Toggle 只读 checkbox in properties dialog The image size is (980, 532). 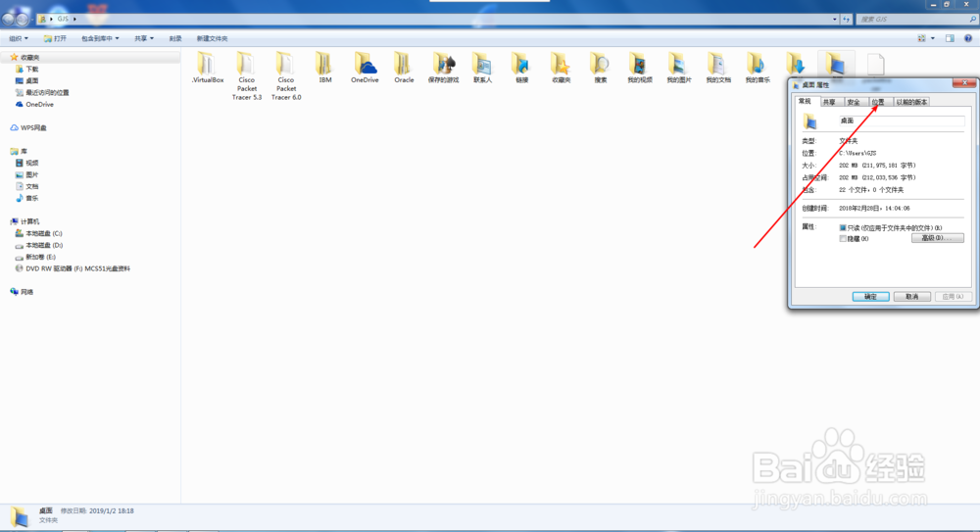click(x=843, y=227)
